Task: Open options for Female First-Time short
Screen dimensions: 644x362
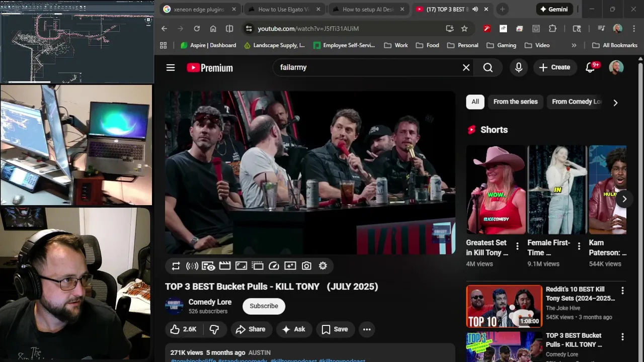Action: click(579, 246)
